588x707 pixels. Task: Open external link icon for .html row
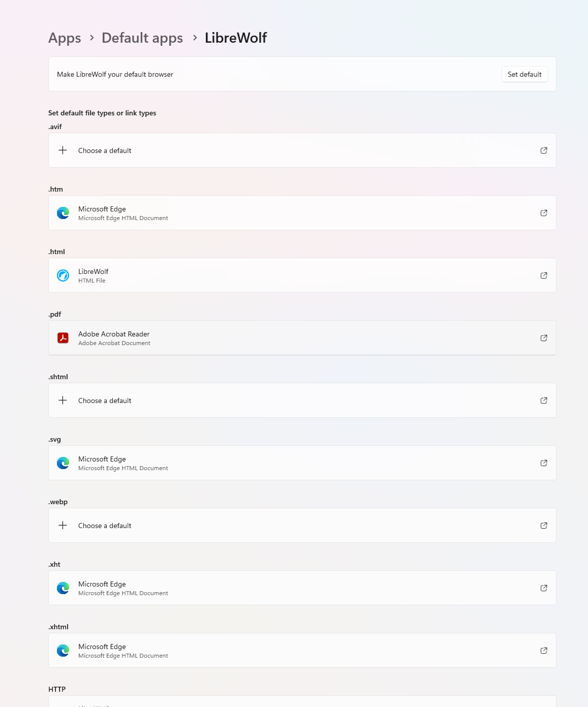[544, 275]
